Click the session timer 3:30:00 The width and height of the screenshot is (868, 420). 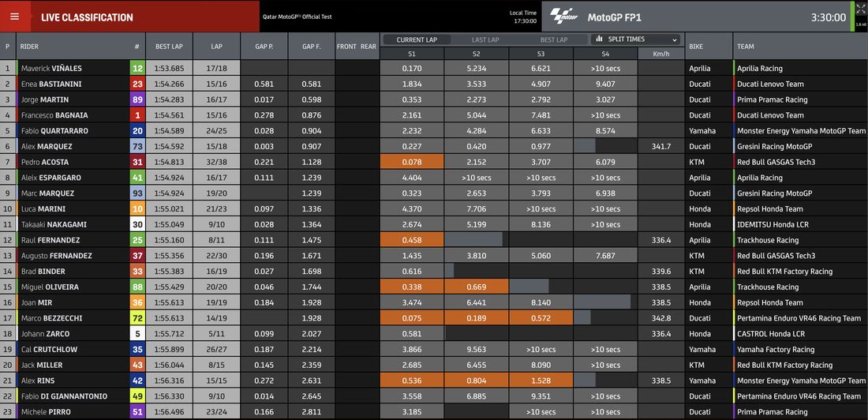828,17
